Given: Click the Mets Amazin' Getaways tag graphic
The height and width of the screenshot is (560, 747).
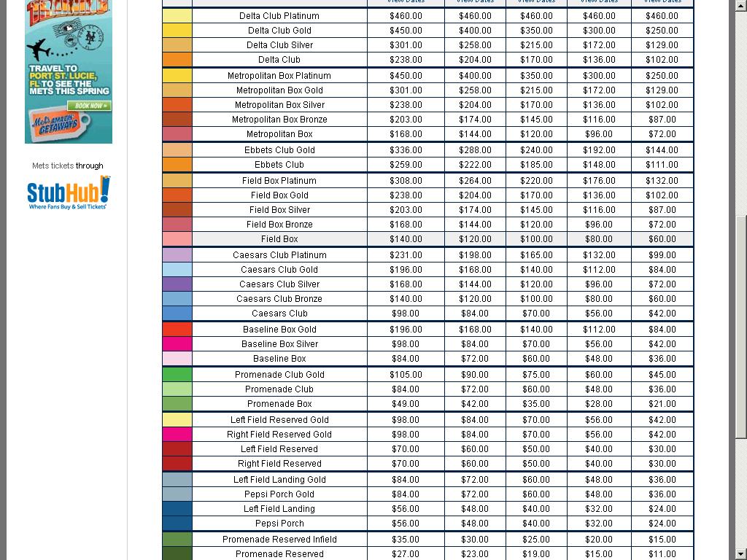Looking at the screenshot, I should point(59,125).
